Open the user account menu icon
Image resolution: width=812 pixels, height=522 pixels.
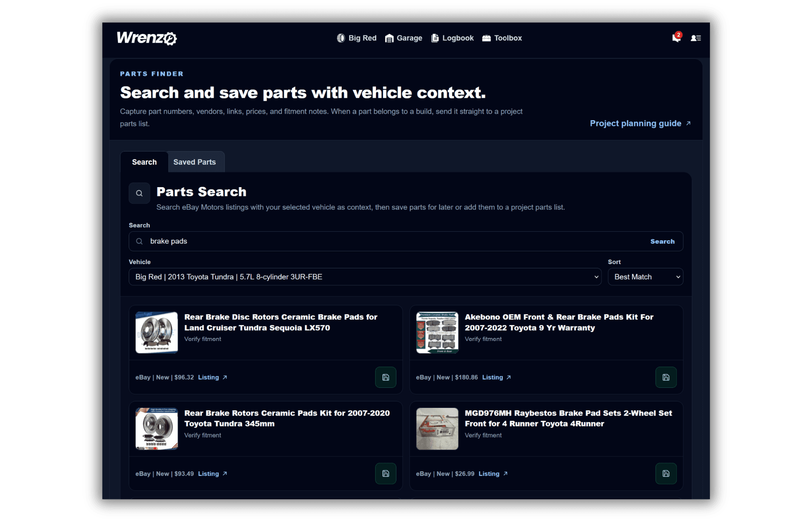click(696, 38)
